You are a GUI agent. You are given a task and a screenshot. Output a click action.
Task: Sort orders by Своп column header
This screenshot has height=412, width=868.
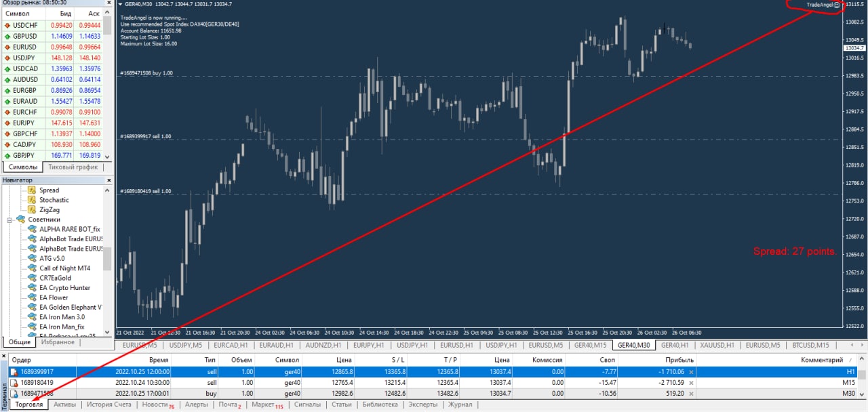(592, 360)
